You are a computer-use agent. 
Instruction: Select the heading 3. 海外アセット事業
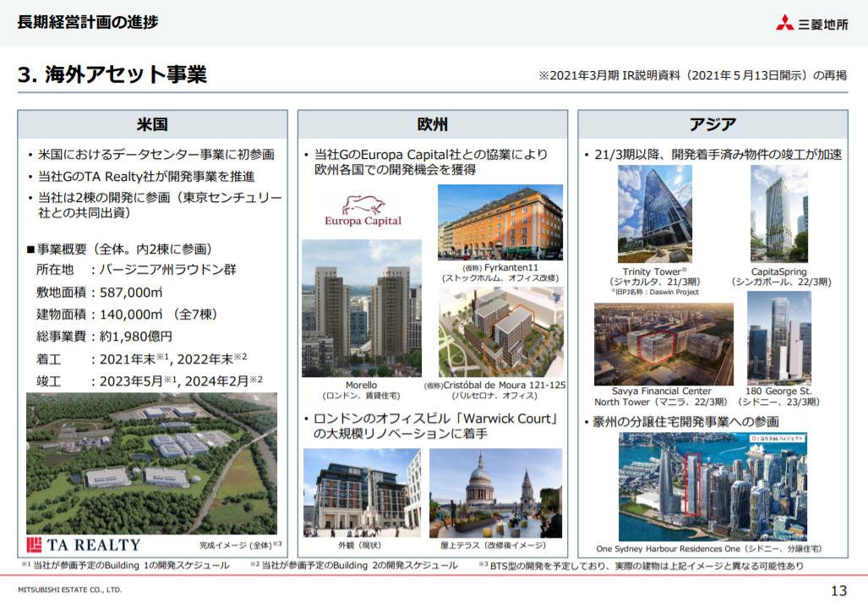pyautogui.click(x=112, y=74)
